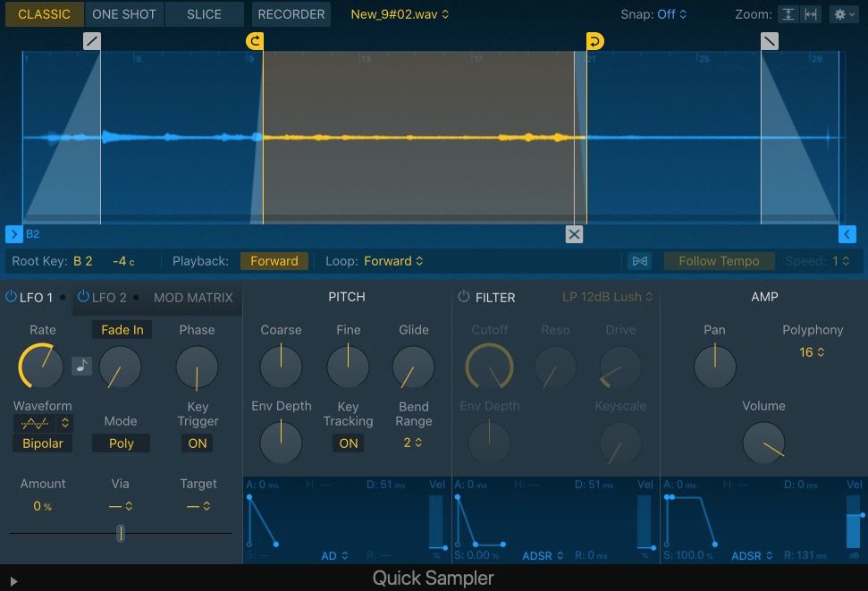Open the New_9#02.wav file dropdown

coord(400,14)
